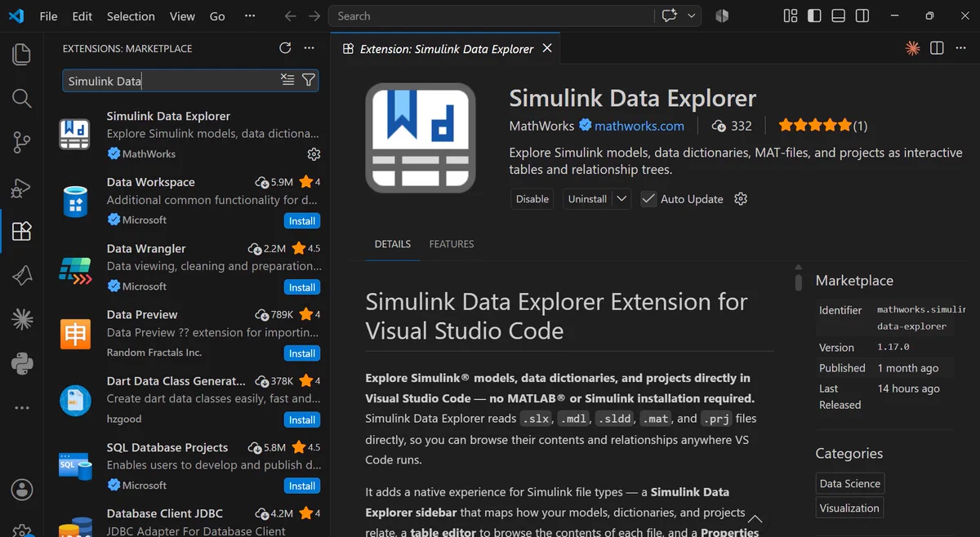Open Customize Layout in title bar
The height and width of the screenshot is (537, 980).
791,16
